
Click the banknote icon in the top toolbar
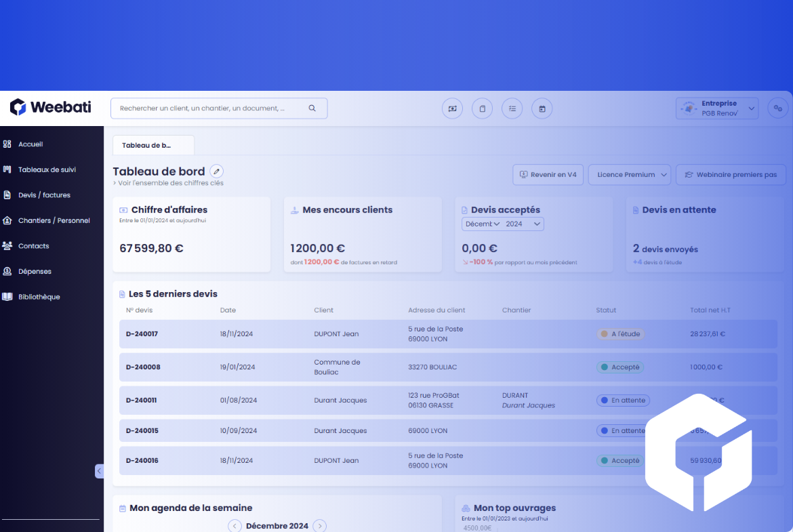coord(452,108)
